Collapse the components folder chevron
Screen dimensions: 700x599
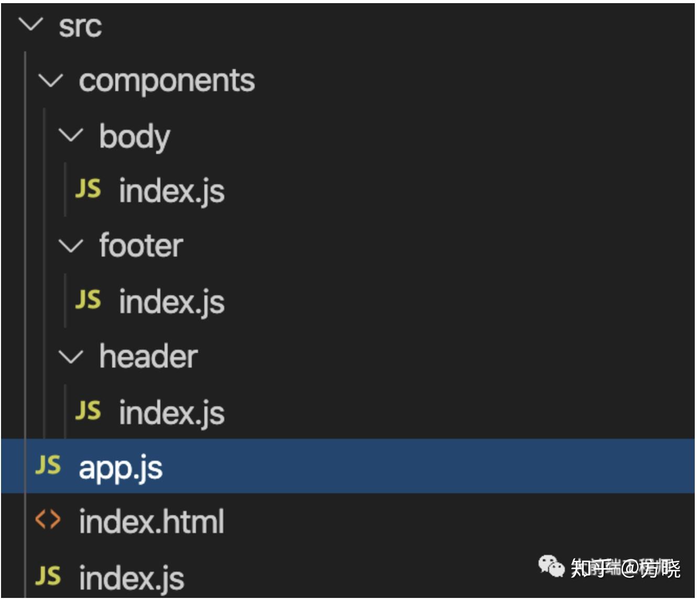(x=51, y=81)
